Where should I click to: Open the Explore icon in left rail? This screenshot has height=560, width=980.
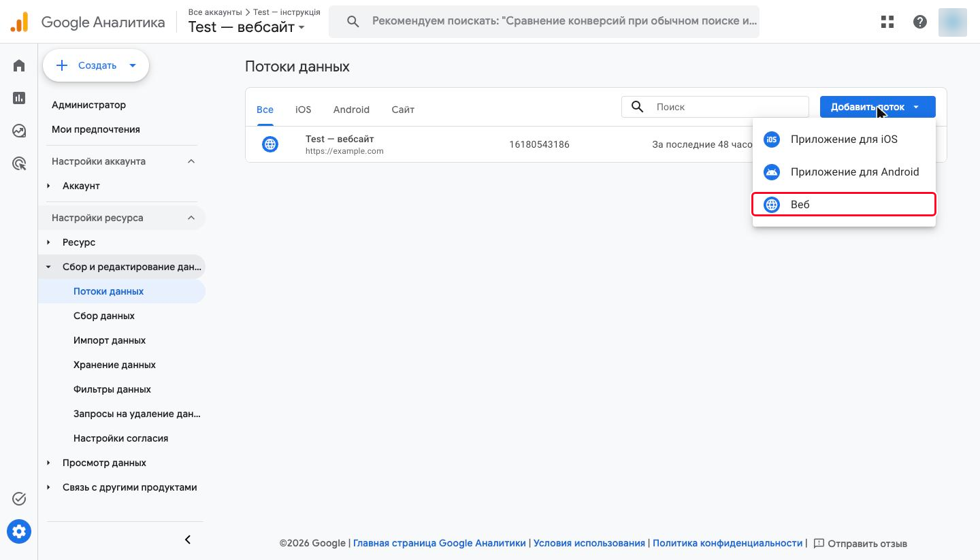19,131
